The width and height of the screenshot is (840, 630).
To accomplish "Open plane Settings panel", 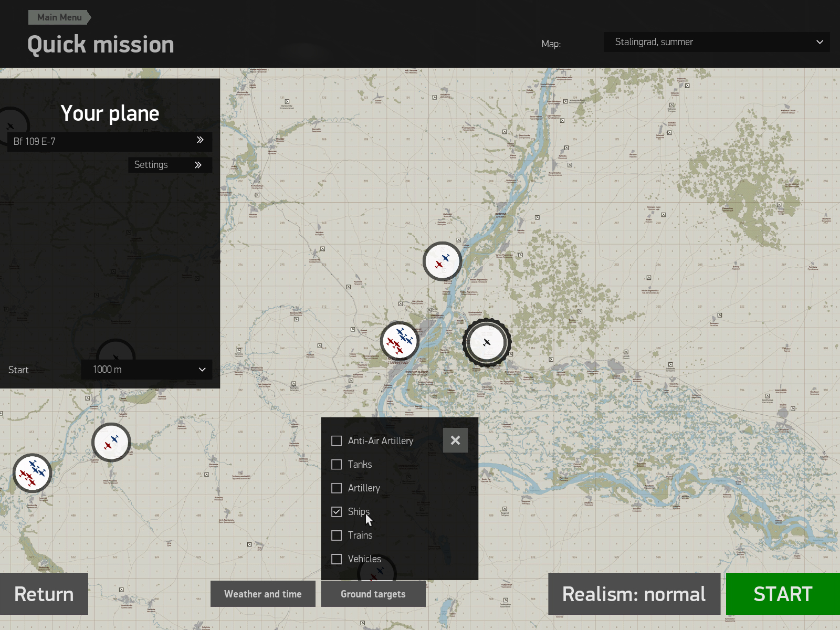I will pos(170,165).
